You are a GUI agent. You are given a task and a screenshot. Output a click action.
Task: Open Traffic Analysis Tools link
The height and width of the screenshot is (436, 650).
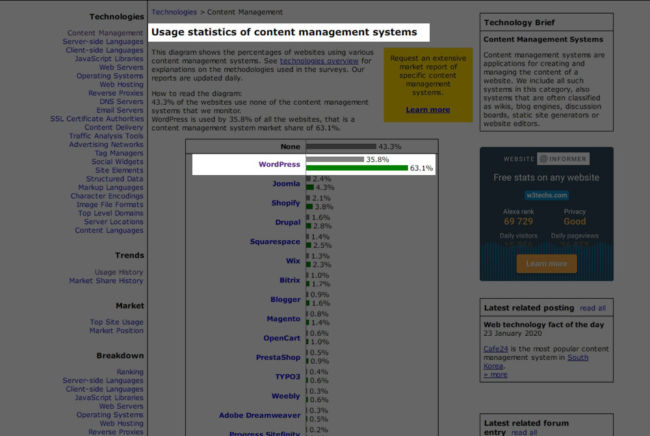point(106,136)
